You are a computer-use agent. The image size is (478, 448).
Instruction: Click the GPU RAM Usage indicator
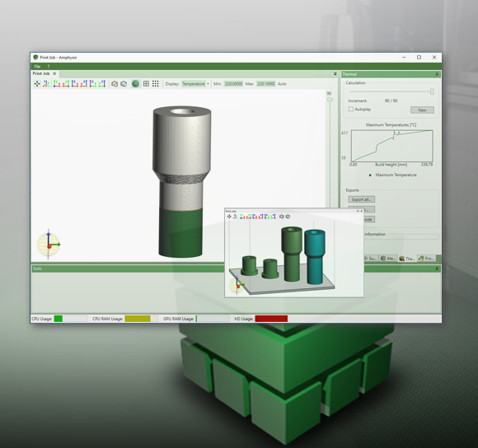(212, 319)
